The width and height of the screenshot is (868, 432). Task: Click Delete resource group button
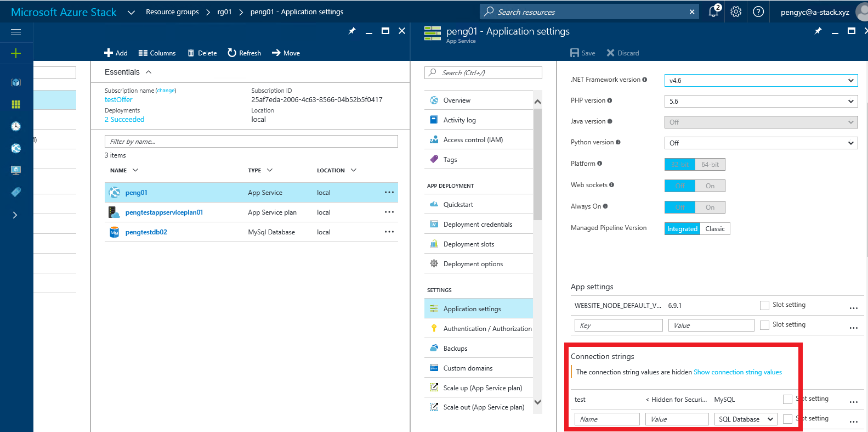pos(202,53)
